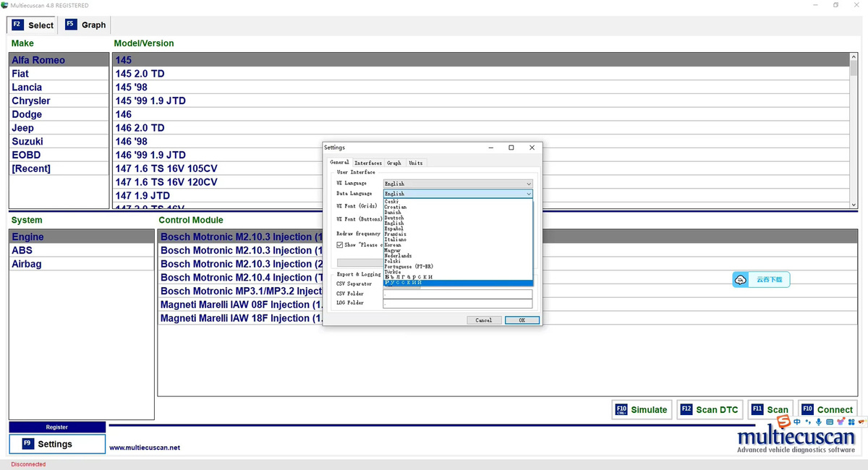Toggle the Show "Please c..." checkbox
868x470 pixels.
point(340,245)
